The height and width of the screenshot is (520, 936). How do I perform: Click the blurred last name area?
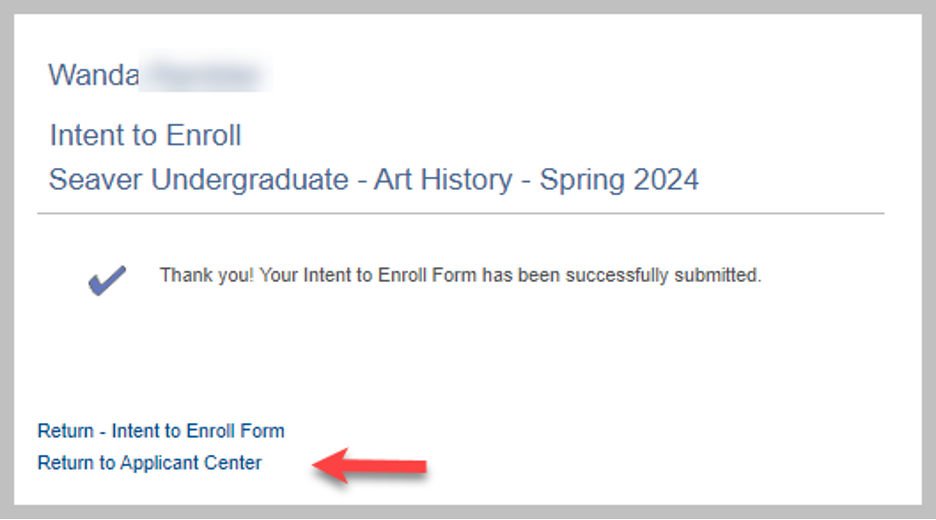(x=206, y=75)
